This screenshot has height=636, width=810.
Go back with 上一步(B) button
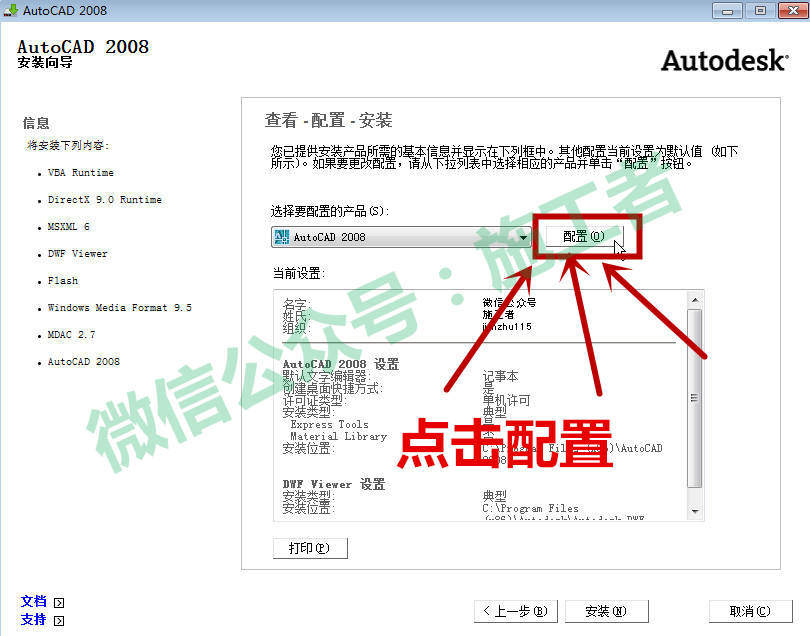click(516, 611)
